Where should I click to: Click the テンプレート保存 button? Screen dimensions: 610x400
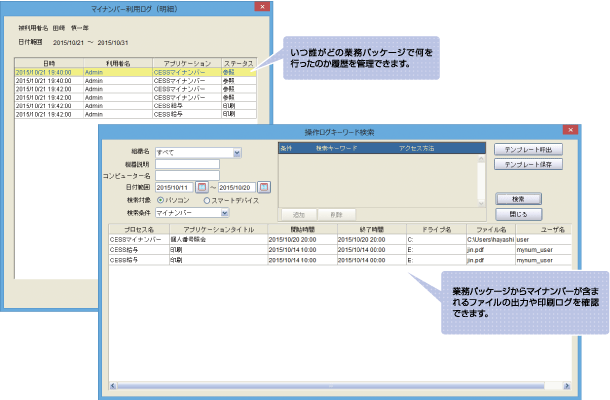click(528, 164)
